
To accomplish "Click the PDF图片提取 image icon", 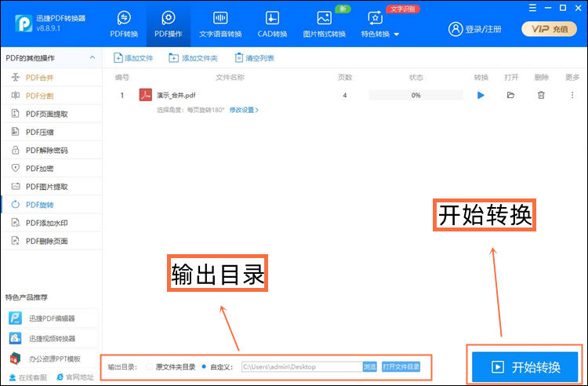I will (x=16, y=186).
